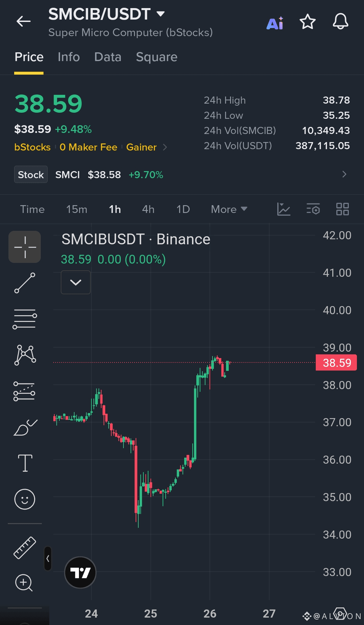This screenshot has height=625, width=364.
Task: Select the forecast position tool
Action: click(x=24, y=391)
